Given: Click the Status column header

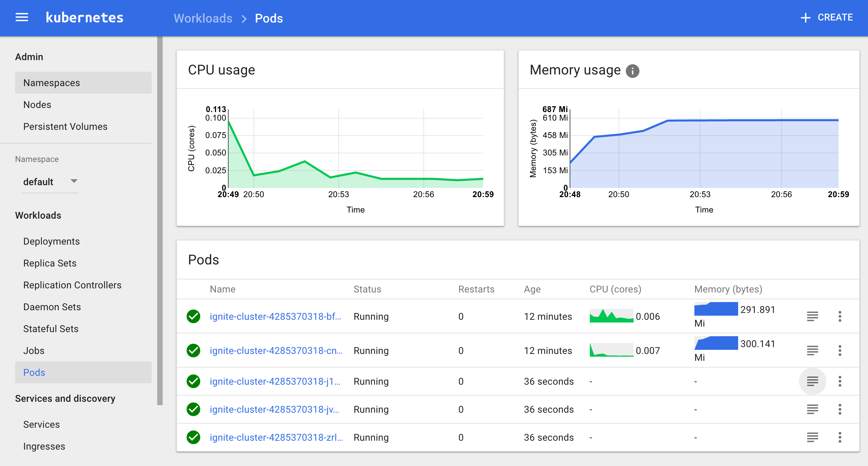Looking at the screenshot, I should pyautogui.click(x=367, y=289).
